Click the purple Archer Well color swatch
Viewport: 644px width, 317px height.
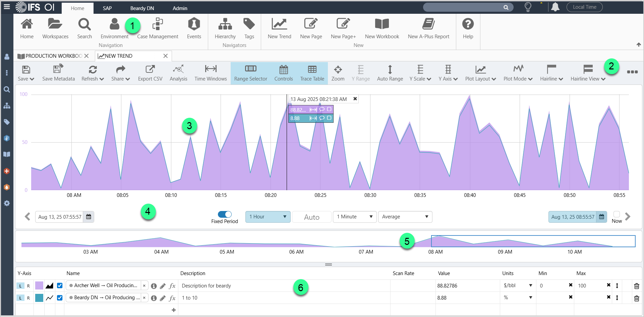coord(39,286)
